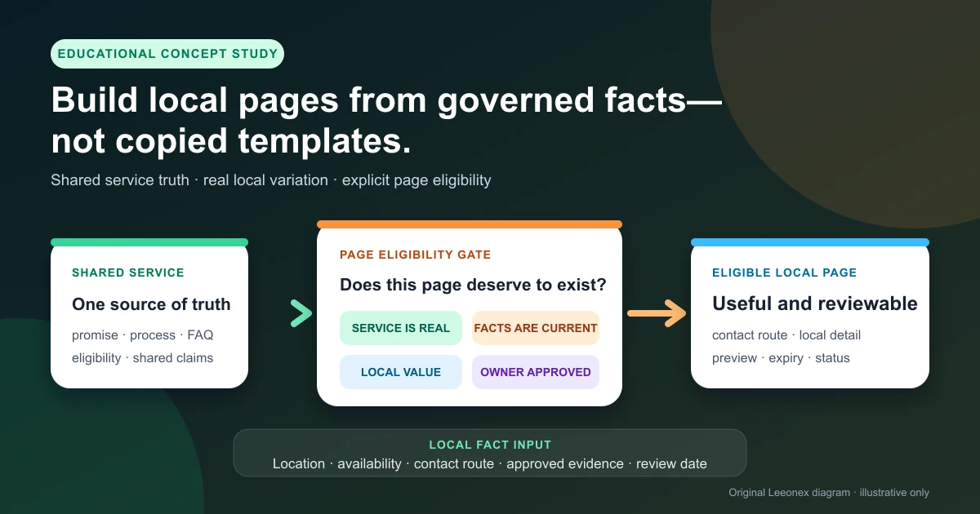This screenshot has width=980, height=514.
Task: Select the word 'process' in Shared Service card
Action: [153, 335]
